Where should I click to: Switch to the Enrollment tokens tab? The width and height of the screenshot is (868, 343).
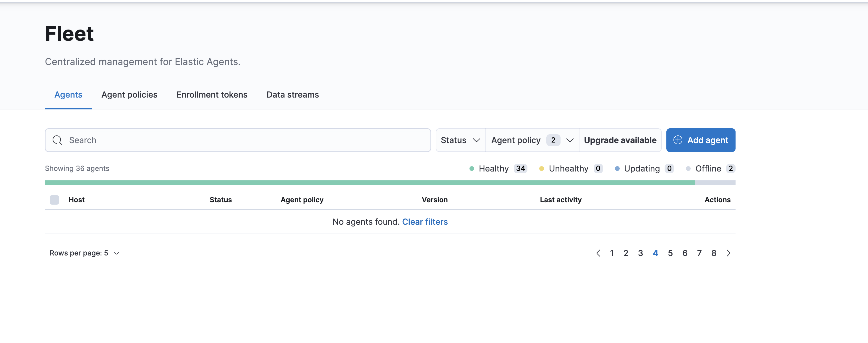(x=212, y=95)
